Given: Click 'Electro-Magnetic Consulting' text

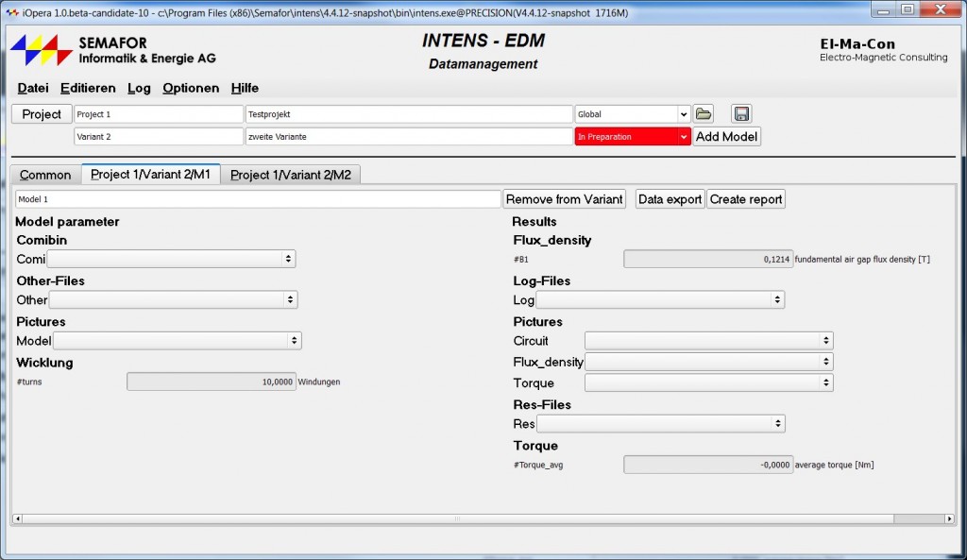Looking at the screenshot, I should [x=883, y=58].
